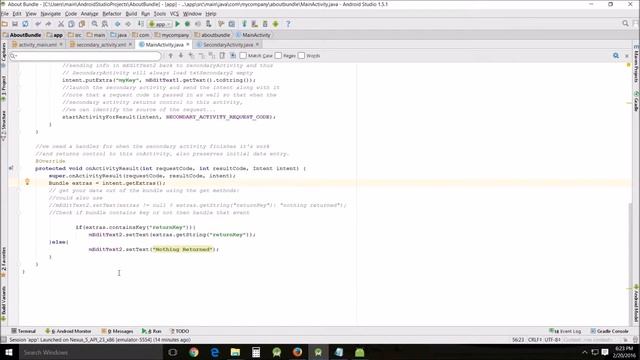
Task: Click the Open folder toolbar icon
Action: coord(5,24)
